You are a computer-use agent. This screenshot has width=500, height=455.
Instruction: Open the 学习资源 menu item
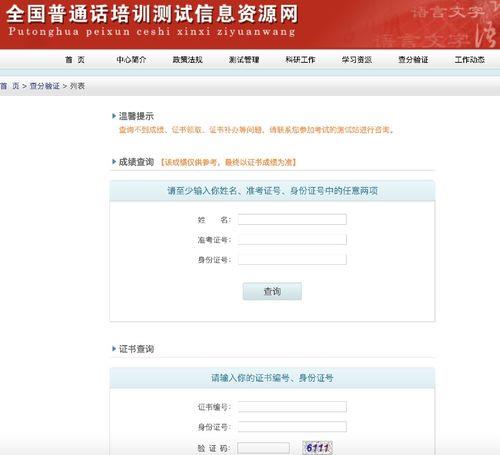[357, 60]
